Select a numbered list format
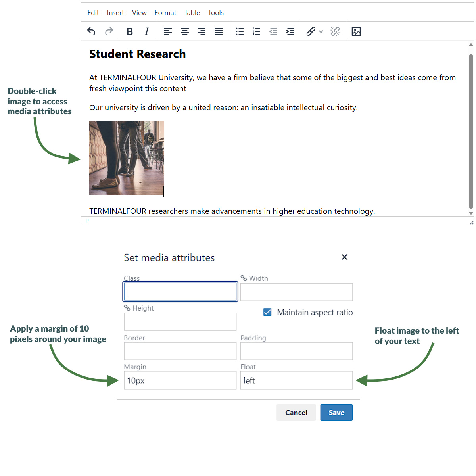Viewport: 476px width, 476px height. 256,31
